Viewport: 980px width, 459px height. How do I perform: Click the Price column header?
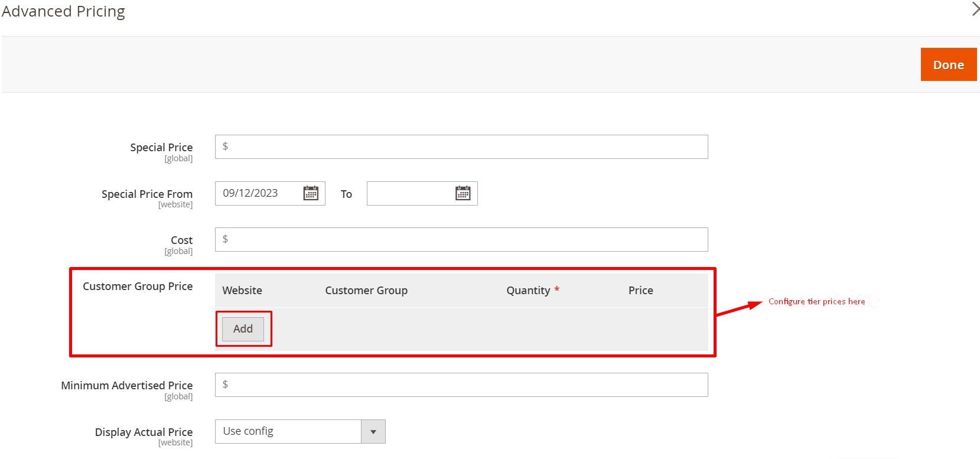641,290
